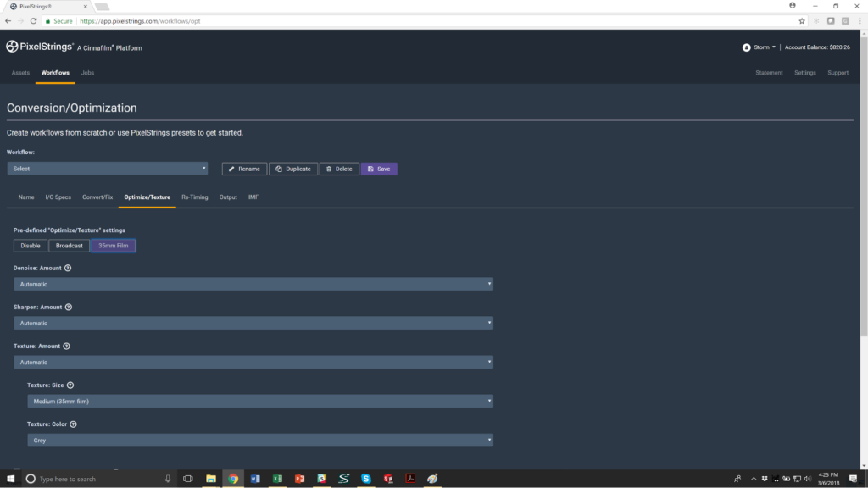The height and width of the screenshot is (488, 868).
Task: Reload the browser page
Action: (33, 21)
